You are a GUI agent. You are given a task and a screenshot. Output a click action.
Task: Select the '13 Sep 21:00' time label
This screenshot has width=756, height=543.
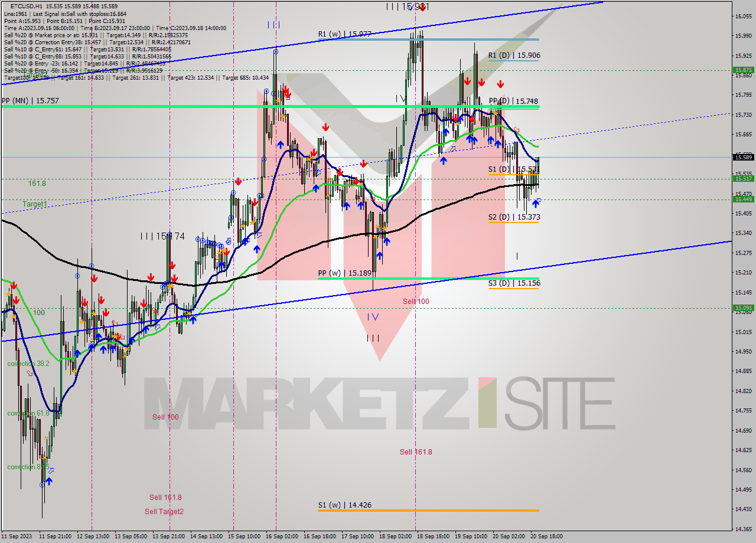(x=169, y=537)
